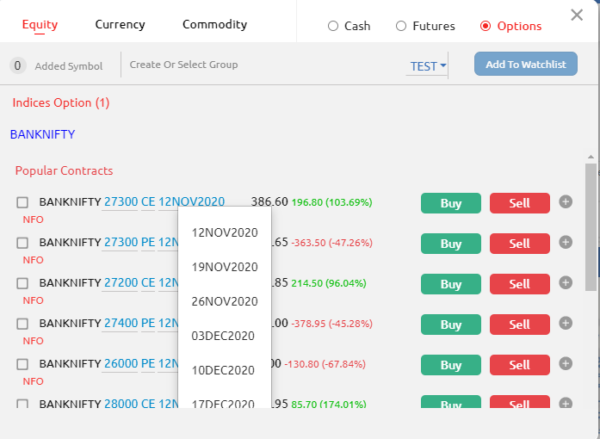Switch to the Equity tab
600x439 pixels.
pos(40,24)
